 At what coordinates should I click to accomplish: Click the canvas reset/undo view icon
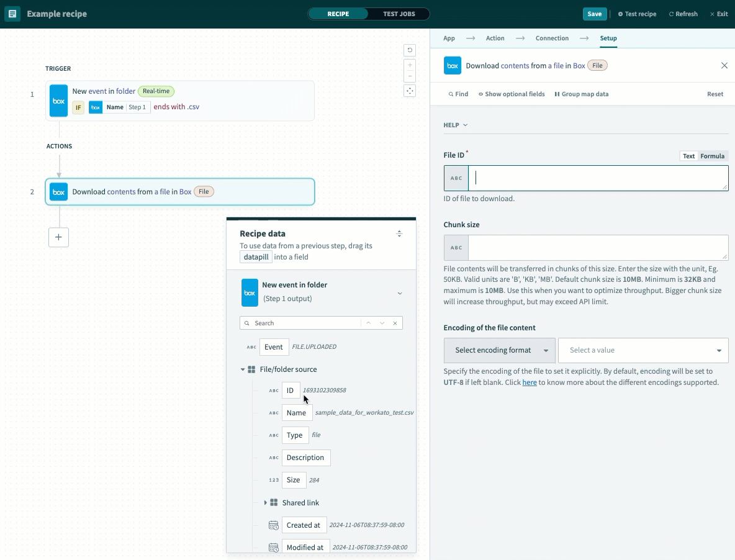pyautogui.click(x=409, y=50)
